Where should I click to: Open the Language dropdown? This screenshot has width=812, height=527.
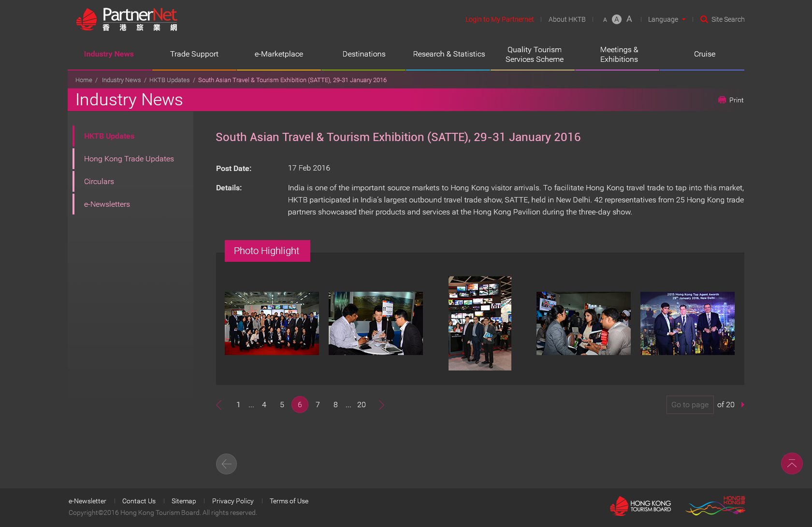[666, 19]
